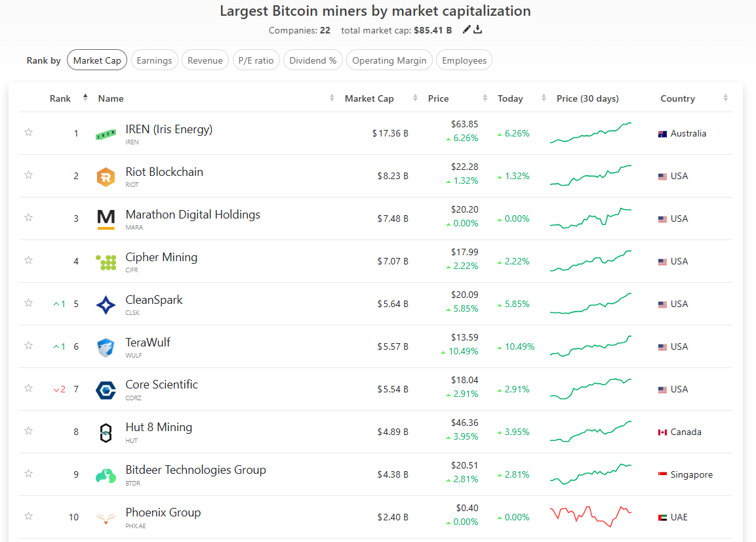Viewport: 756px width, 542px height.
Task: Click the Riot Blockchain logo icon
Action: point(106,177)
